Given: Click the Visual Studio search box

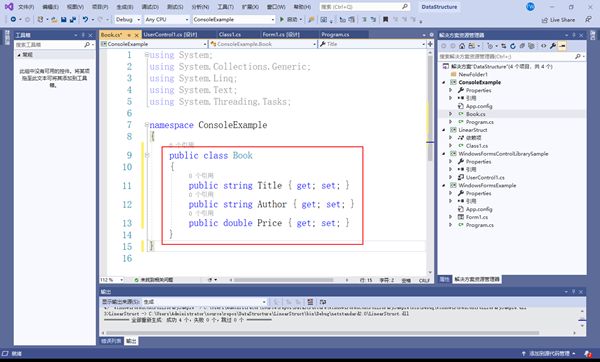Looking at the screenshot, I should [364, 7].
